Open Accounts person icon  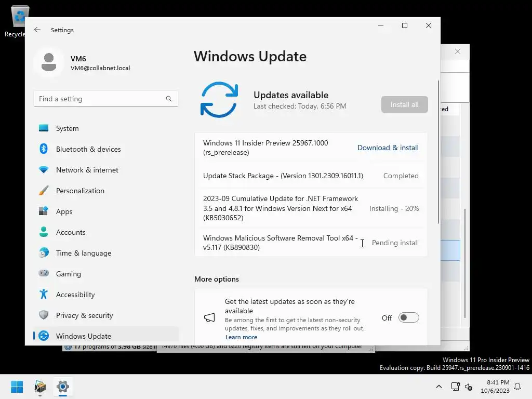tap(44, 232)
